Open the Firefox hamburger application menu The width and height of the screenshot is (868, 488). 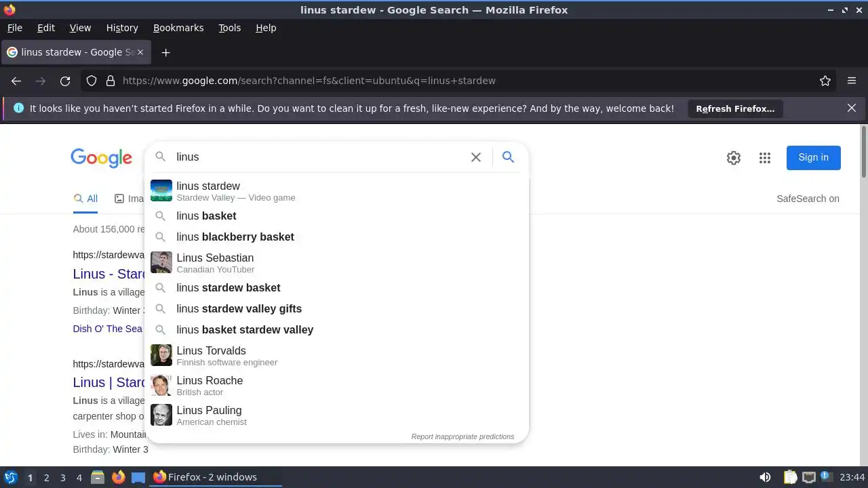point(852,81)
